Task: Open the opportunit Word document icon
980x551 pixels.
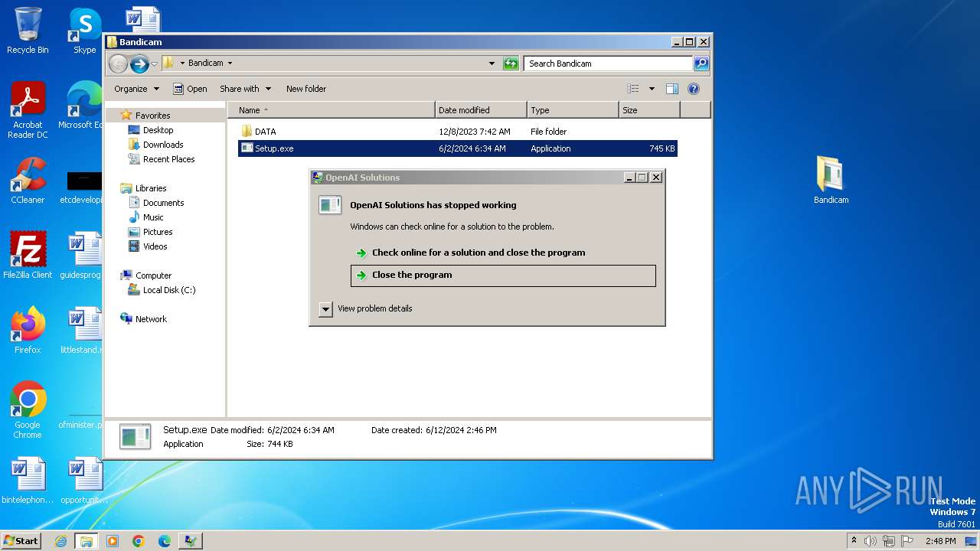Action: [84, 481]
